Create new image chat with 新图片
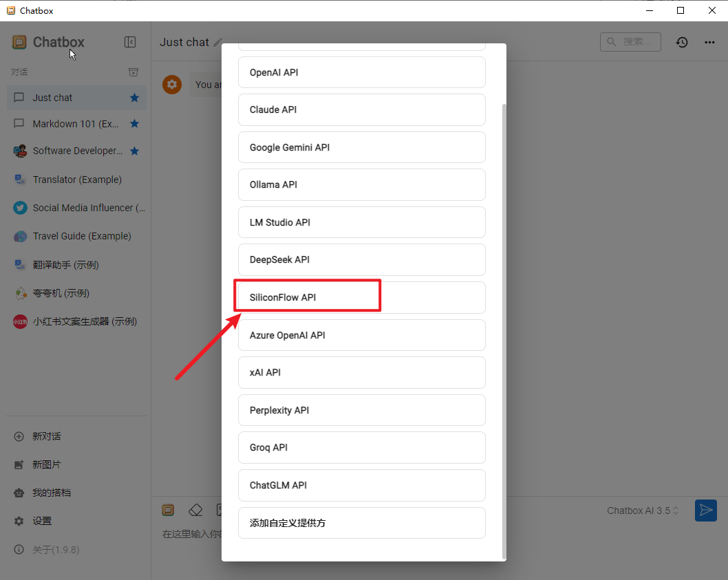This screenshot has height=580, width=728. (76, 464)
